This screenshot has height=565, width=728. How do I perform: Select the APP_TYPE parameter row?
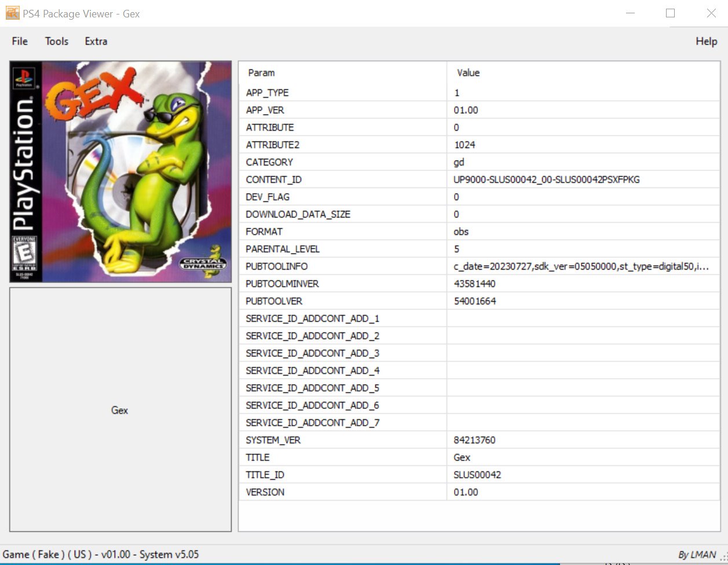tap(480, 93)
